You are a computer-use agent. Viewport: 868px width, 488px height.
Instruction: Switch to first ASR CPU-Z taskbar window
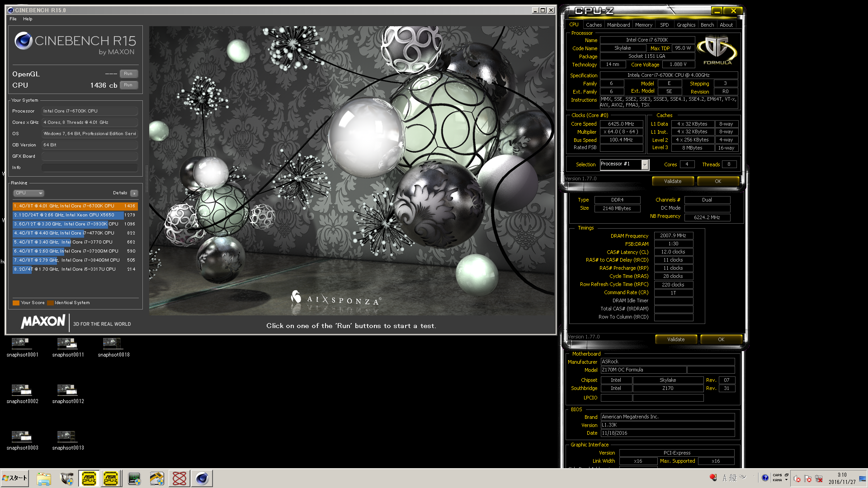89,479
